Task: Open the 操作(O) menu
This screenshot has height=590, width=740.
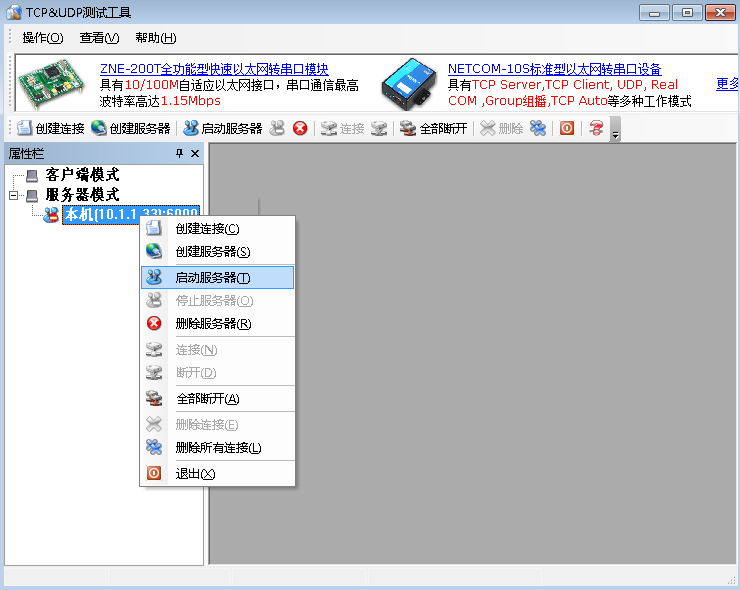Action: click(x=42, y=38)
